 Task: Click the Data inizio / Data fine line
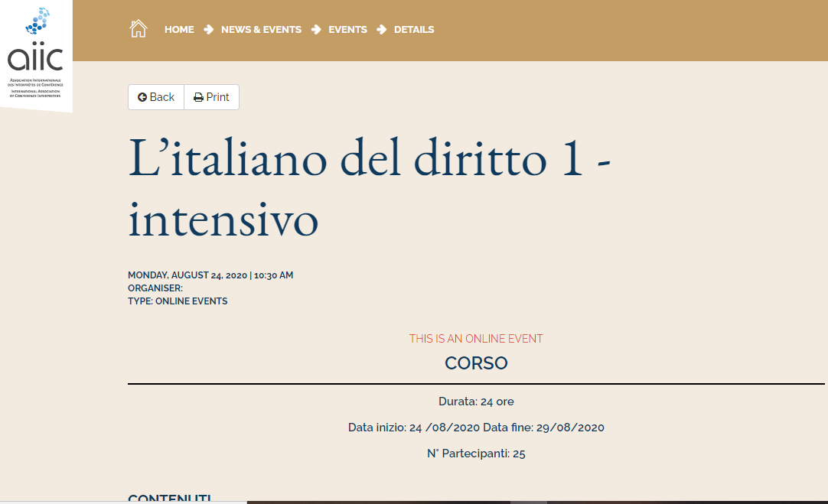[x=476, y=428]
